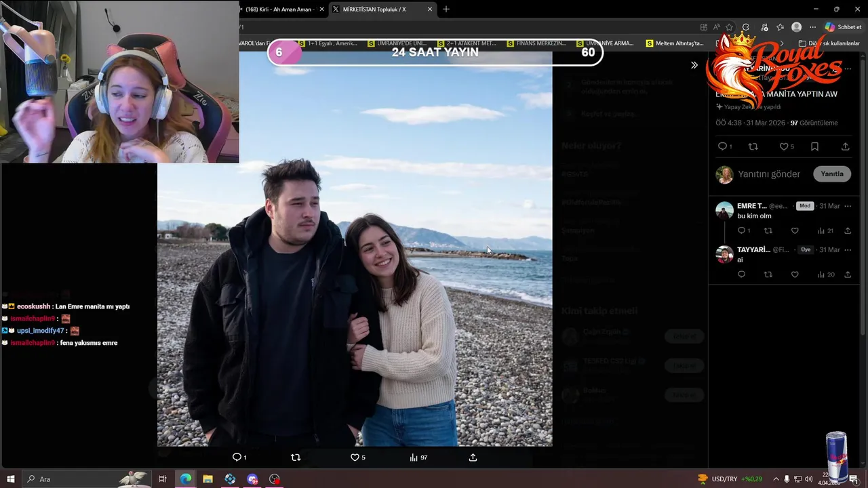Image resolution: width=868 pixels, height=488 pixels.
Task: Retweet the 'ai' comment
Action: pyautogui.click(x=768, y=274)
